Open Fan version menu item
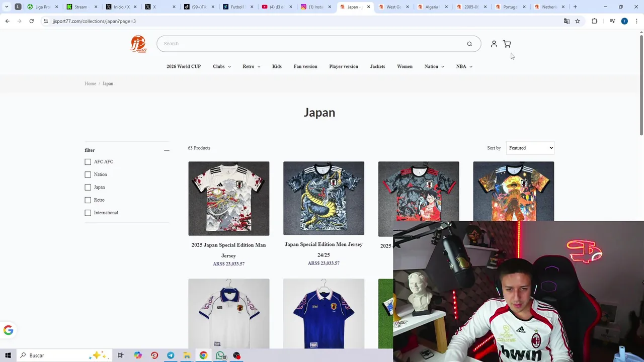This screenshot has width=644, height=362. pos(305,66)
